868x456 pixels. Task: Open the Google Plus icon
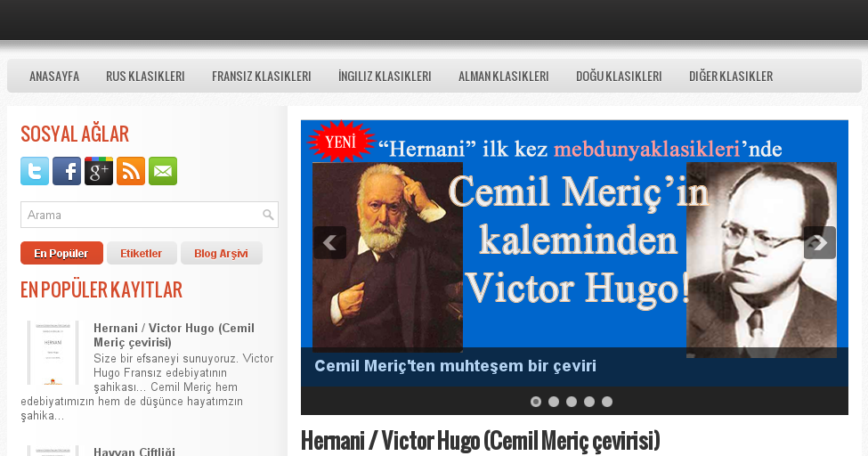tap(99, 171)
